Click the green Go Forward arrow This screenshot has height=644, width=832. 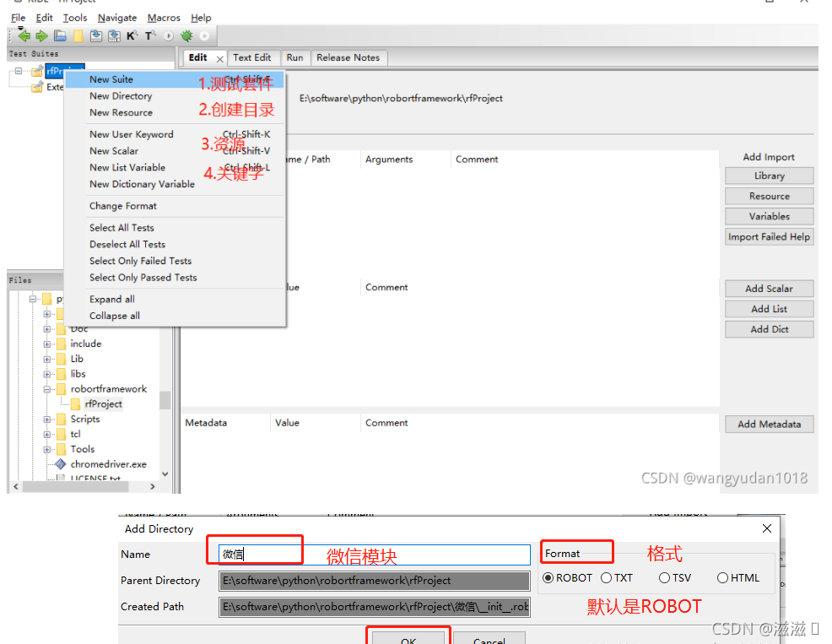click(x=42, y=35)
